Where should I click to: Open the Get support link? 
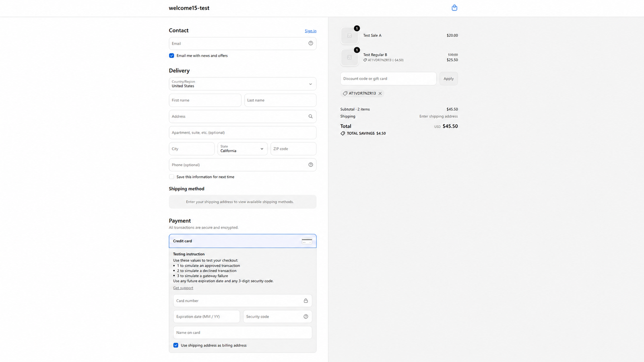click(183, 288)
